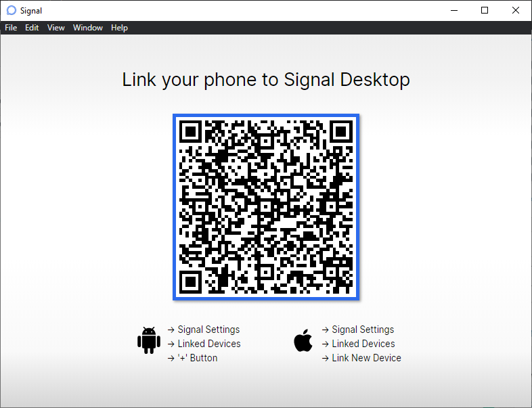The image size is (532, 408).
Task: Open the View menu
Action: (x=56, y=28)
